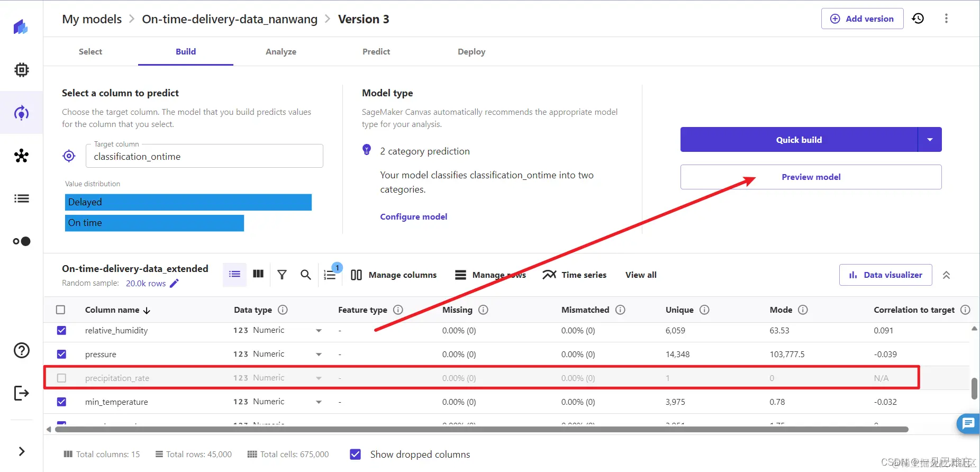Open On-time-delivery-data_nanwang breadcrumb
980x472 pixels.
pyautogui.click(x=230, y=19)
